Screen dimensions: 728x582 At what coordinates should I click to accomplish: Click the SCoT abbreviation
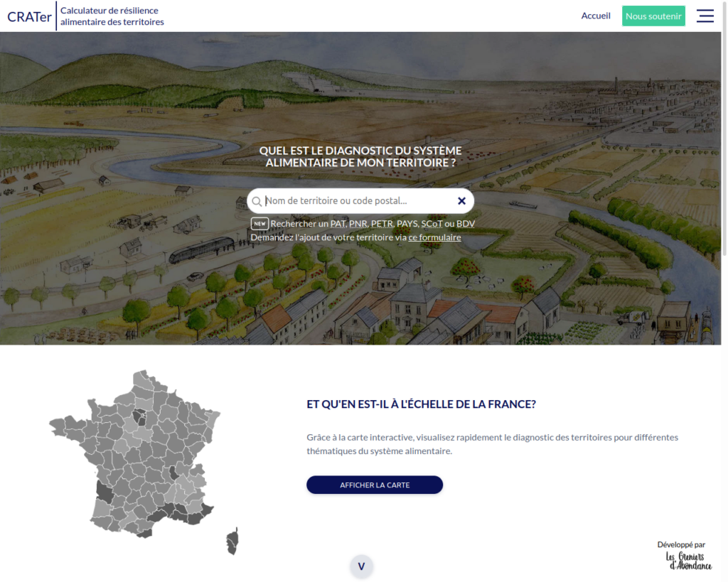point(432,224)
